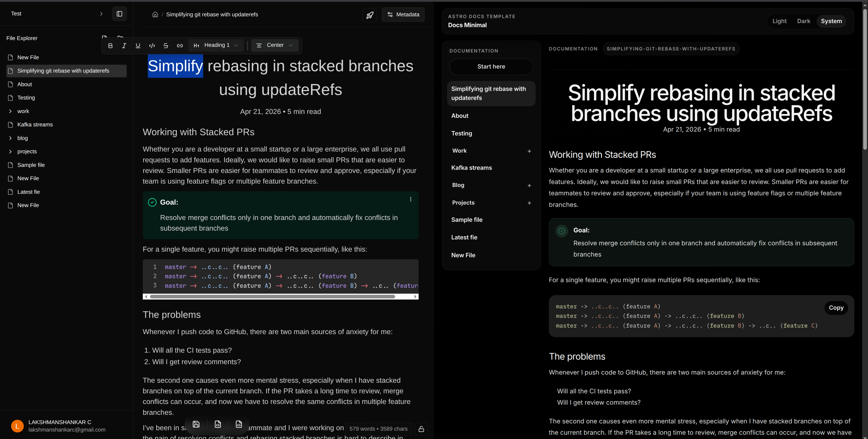Select About in the documentation sidebar

pyautogui.click(x=460, y=115)
